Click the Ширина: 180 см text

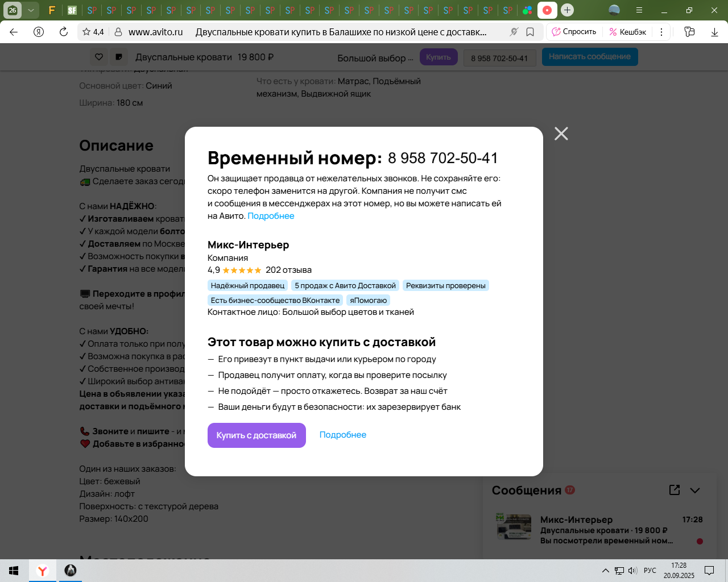coord(111,103)
